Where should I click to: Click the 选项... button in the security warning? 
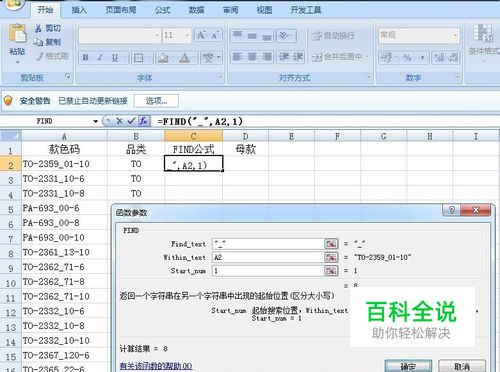156,101
